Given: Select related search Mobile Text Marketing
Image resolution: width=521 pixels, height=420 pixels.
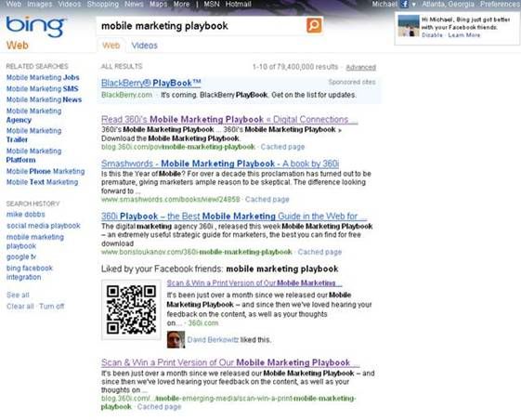Looking at the screenshot, I should tap(42, 182).
